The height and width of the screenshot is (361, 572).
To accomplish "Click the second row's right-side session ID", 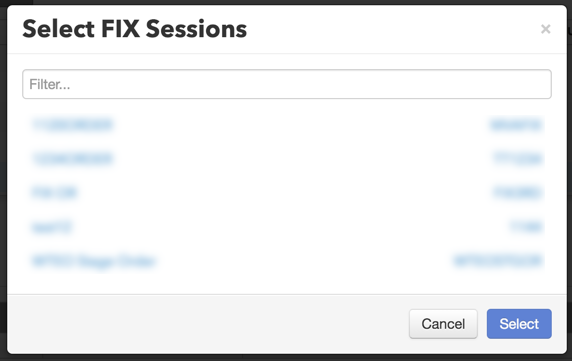I will (518, 159).
